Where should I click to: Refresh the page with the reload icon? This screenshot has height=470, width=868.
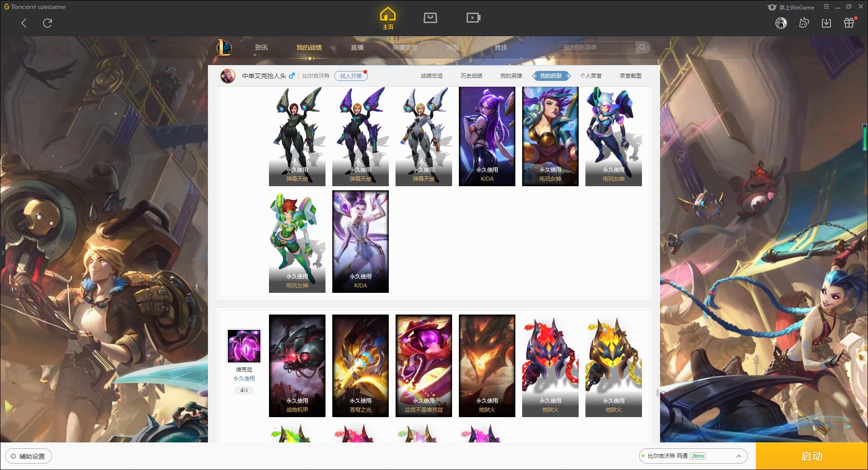[47, 23]
